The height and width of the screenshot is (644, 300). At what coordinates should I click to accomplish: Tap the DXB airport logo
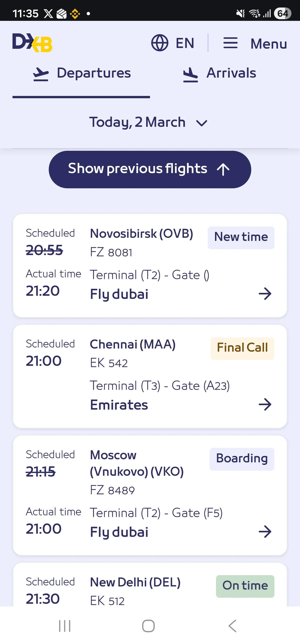(x=32, y=43)
